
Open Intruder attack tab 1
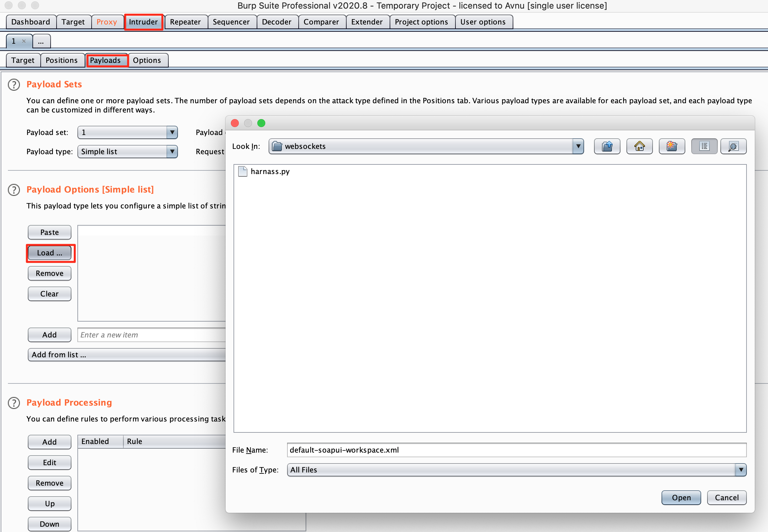(x=14, y=41)
